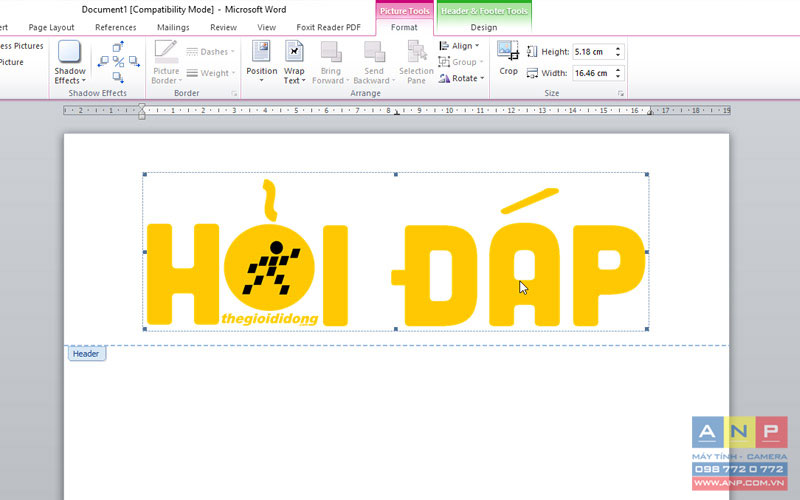Viewport: 800px width, 500px height.
Task: Expand the Rotate dropdown
Action: (x=461, y=78)
